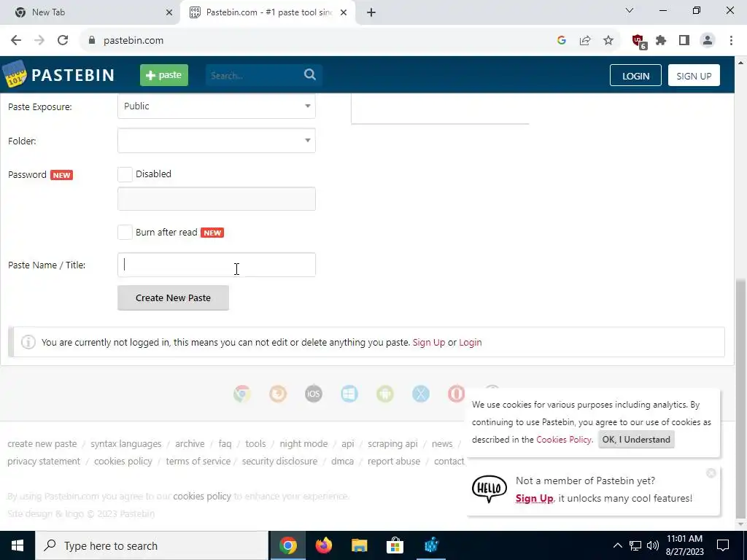Click the Pastebin logo icon
The image size is (747, 560).
15,75
